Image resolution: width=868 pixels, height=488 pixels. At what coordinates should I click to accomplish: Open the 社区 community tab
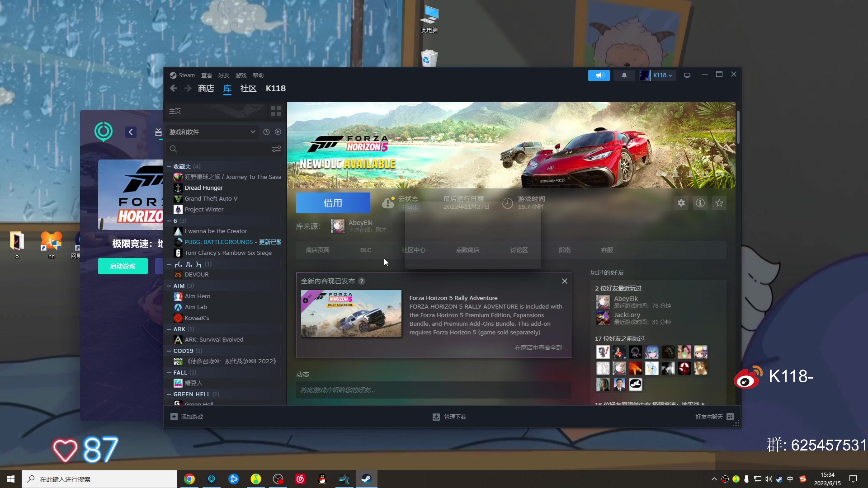click(x=248, y=89)
